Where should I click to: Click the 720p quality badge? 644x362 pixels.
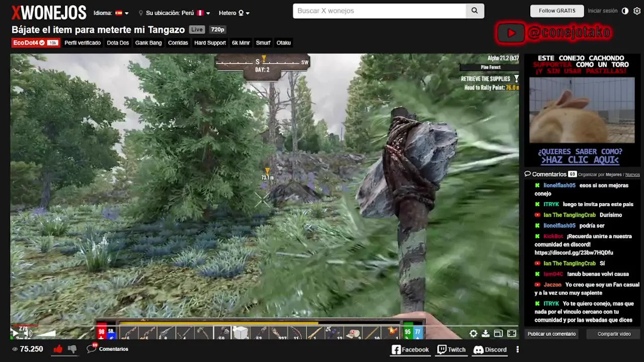click(x=217, y=30)
